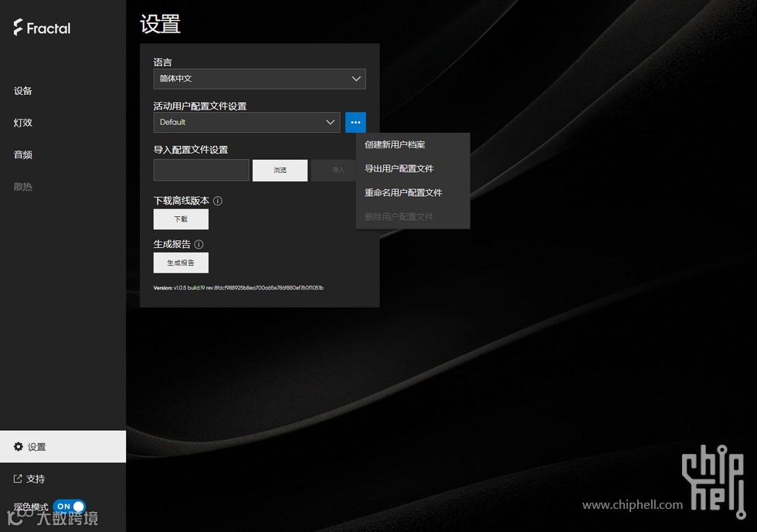Click the 导入配置文件设置 label

tap(191, 150)
